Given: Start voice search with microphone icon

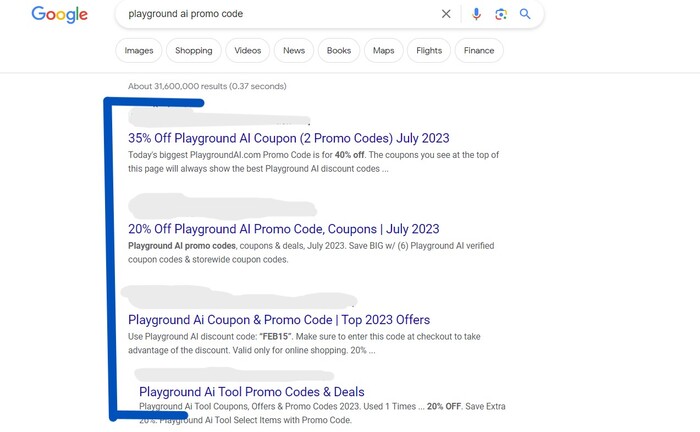Looking at the screenshot, I should tap(476, 14).
